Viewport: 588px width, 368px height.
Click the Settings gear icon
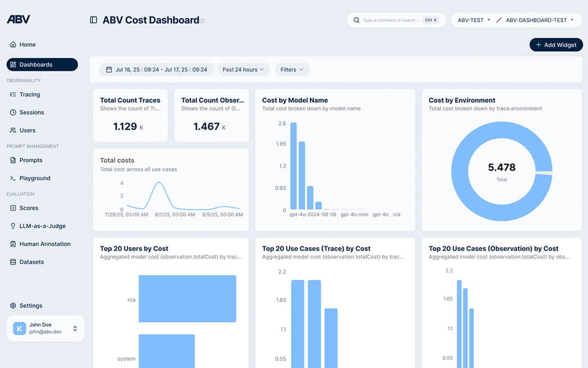click(x=13, y=306)
